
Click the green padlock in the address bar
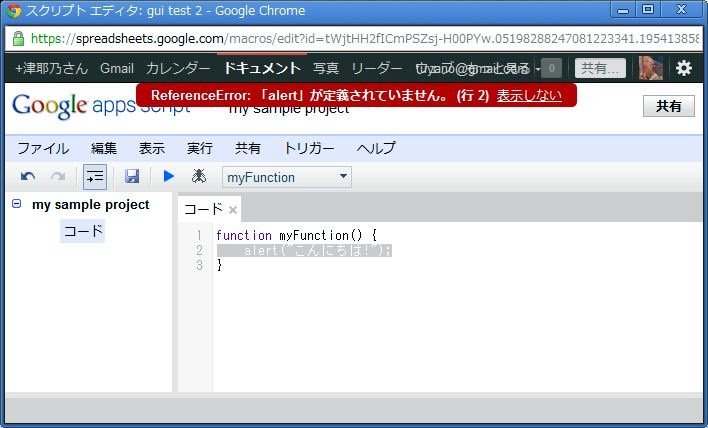pyautogui.click(x=18, y=39)
